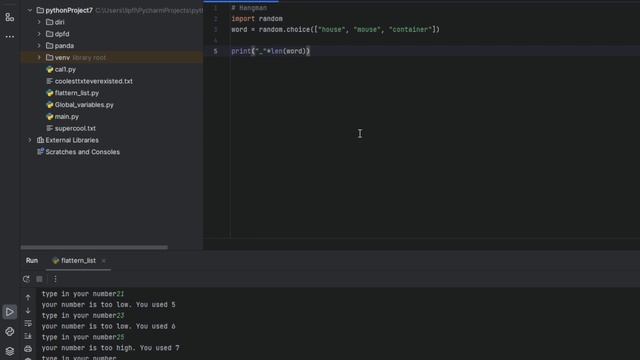Click the Scratches and Consoles icon
This screenshot has width=640, height=360.
[40, 152]
